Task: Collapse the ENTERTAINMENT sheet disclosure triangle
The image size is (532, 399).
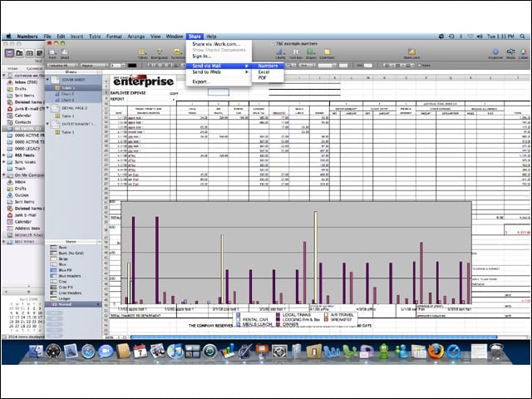Action: [x=48, y=124]
